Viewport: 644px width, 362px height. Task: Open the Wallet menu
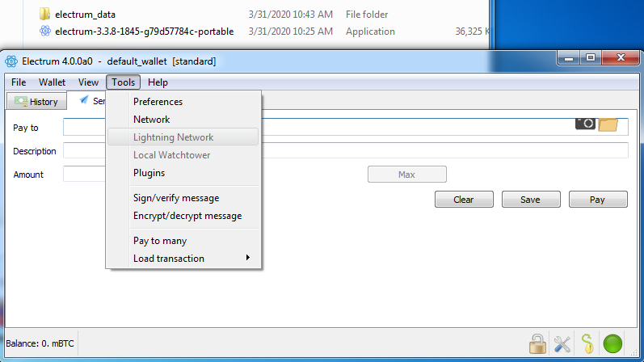(52, 82)
